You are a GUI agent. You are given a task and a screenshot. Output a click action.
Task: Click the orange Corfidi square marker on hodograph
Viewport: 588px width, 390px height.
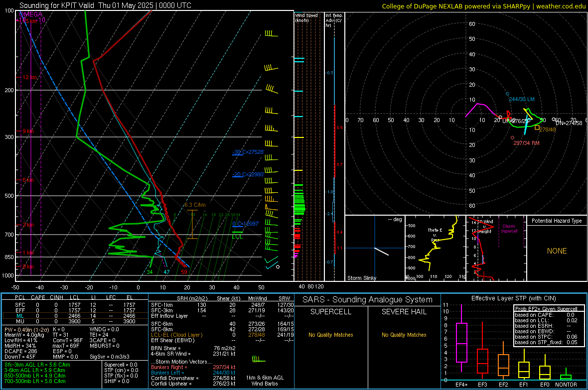click(537, 128)
